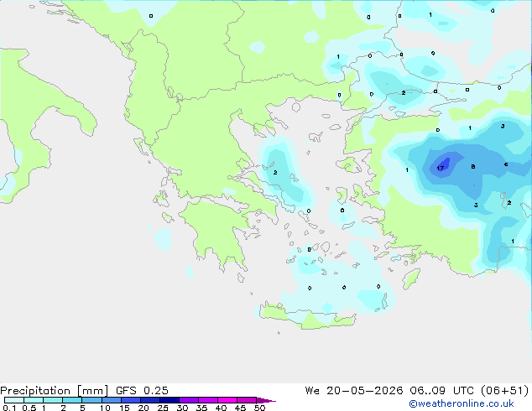Click the '(06+51)' forecast offset text
Viewport: 532px width, 411px height.
[x=504, y=391]
